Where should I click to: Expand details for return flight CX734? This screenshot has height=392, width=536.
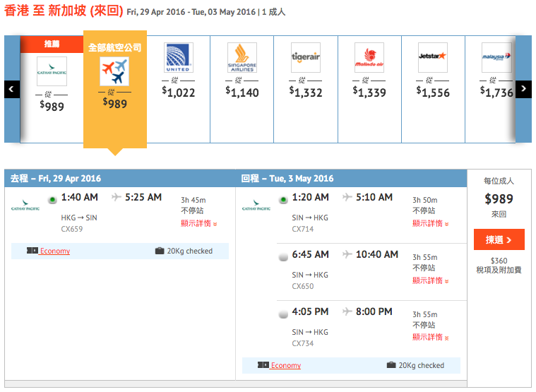pyautogui.click(x=430, y=338)
